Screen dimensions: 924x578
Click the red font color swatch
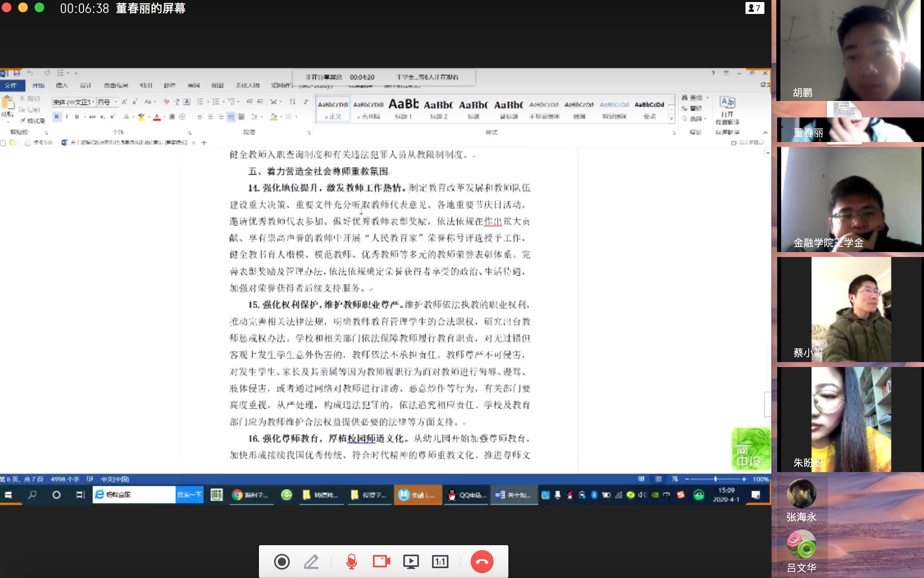click(157, 117)
